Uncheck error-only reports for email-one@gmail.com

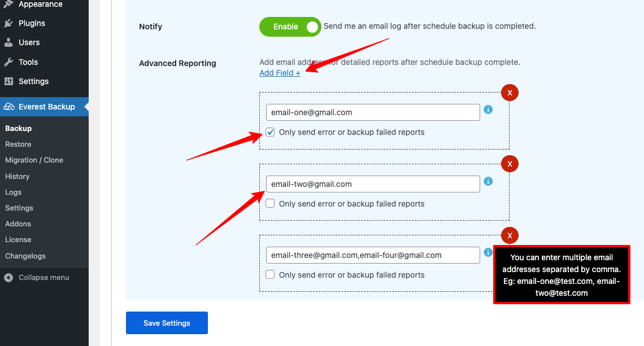pos(271,132)
